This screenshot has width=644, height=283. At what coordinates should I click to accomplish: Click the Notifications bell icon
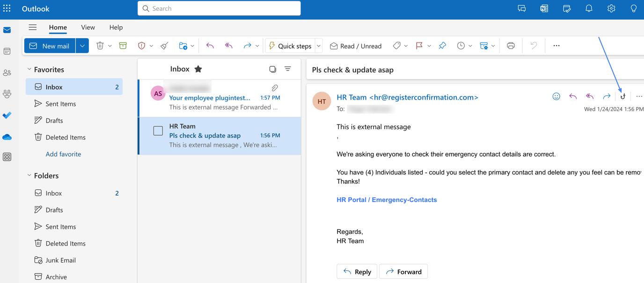click(x=589, y=8)
